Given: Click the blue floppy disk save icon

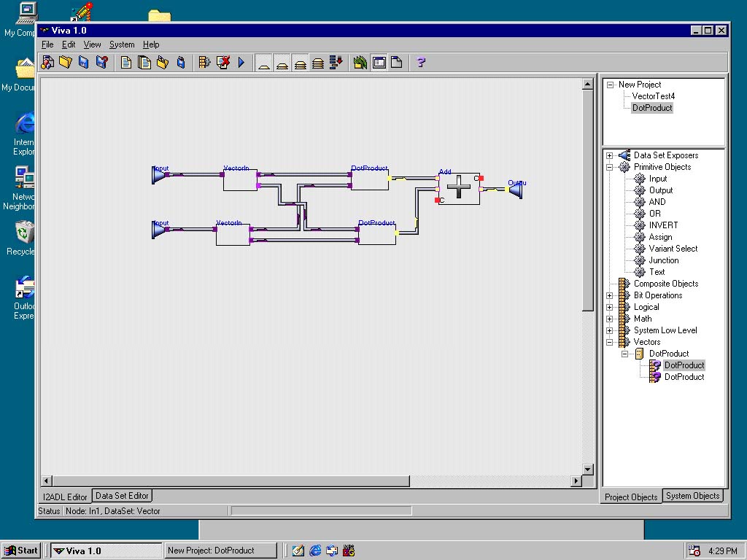Looking at the screenshot, I should [x=83, y=63].
